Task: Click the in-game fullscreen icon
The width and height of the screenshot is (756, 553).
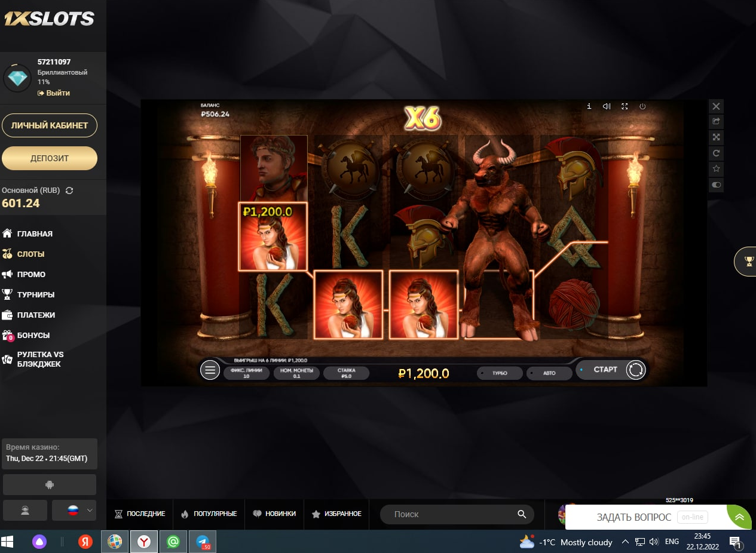Action: point(625,106)
